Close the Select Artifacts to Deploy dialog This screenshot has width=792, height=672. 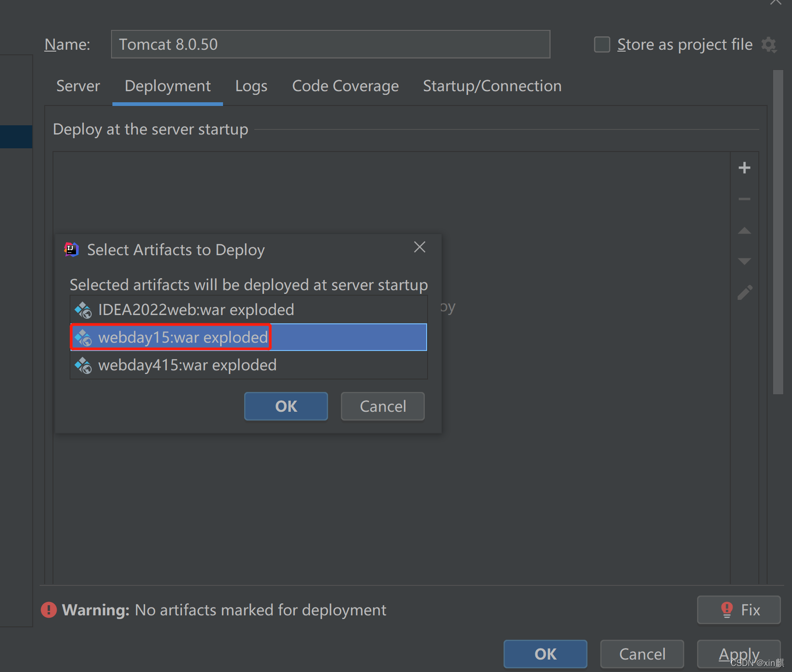pyautogui.click(x=419, y=247)
